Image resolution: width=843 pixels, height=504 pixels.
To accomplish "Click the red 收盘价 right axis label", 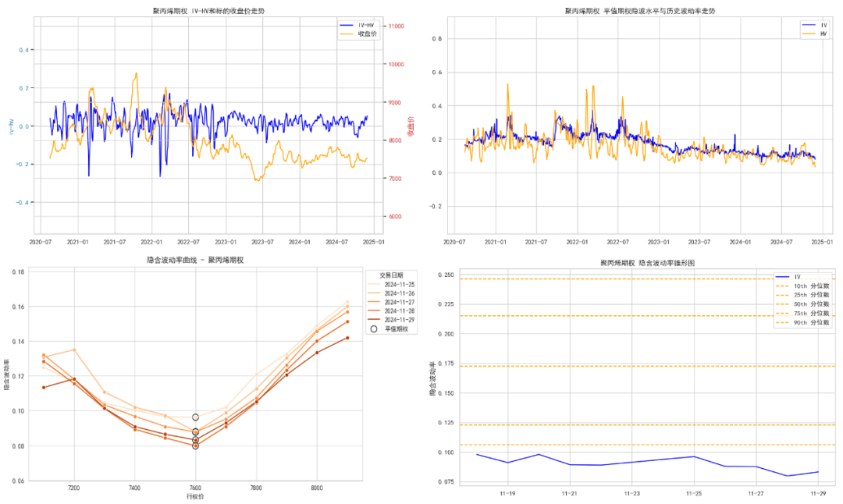I will (411, 126).
